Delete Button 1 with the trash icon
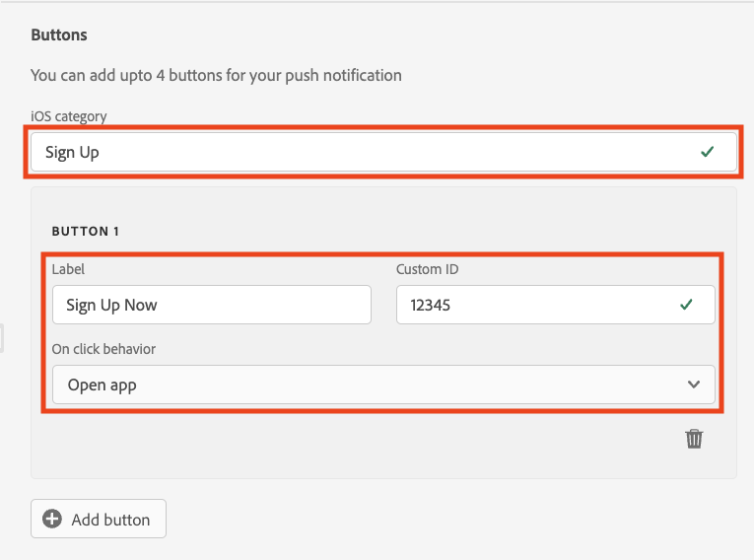The image size is (754, 560). [694, 439]
